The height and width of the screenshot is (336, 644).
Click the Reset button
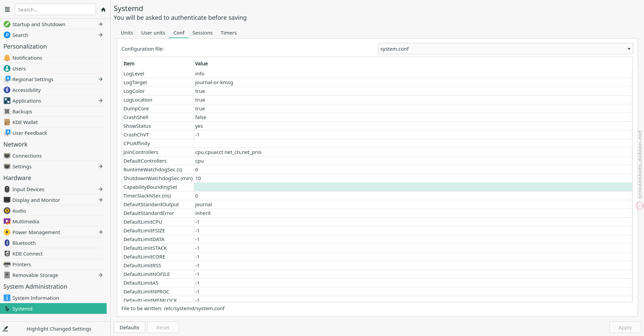[x=163, y=327]
